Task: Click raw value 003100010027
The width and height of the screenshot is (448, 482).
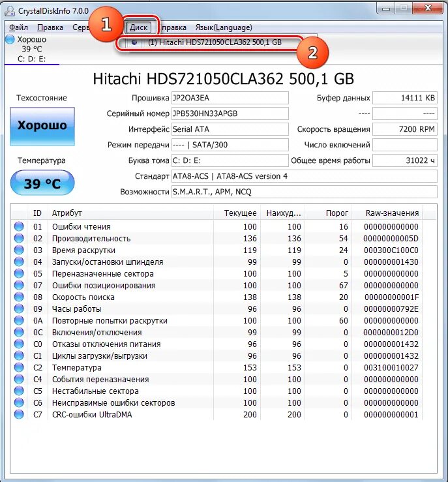Action: tap(391, 368)
